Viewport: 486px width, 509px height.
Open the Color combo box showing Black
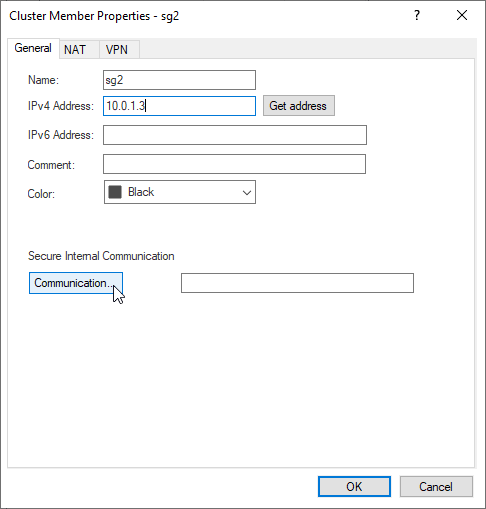180,192
